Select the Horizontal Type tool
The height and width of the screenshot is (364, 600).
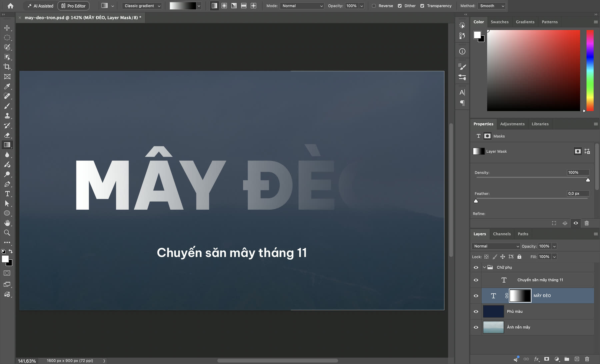coord(7,194)
